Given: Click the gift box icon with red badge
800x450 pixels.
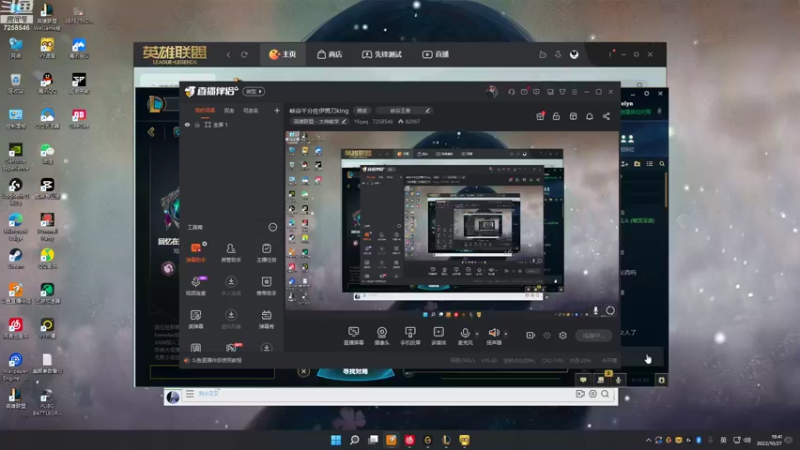Looking at the screenshot, I should [540, 116].
